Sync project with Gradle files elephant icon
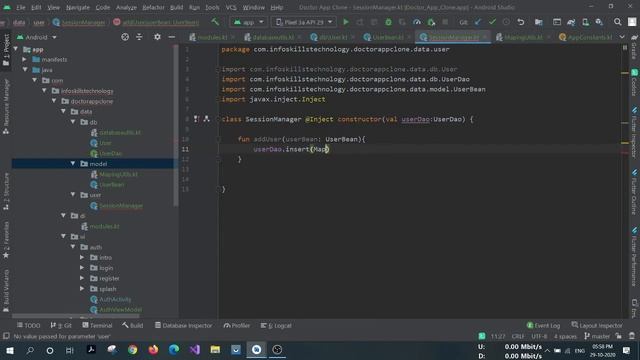Image resolution: width=640 pixels, height=360 pixels. 571,22
